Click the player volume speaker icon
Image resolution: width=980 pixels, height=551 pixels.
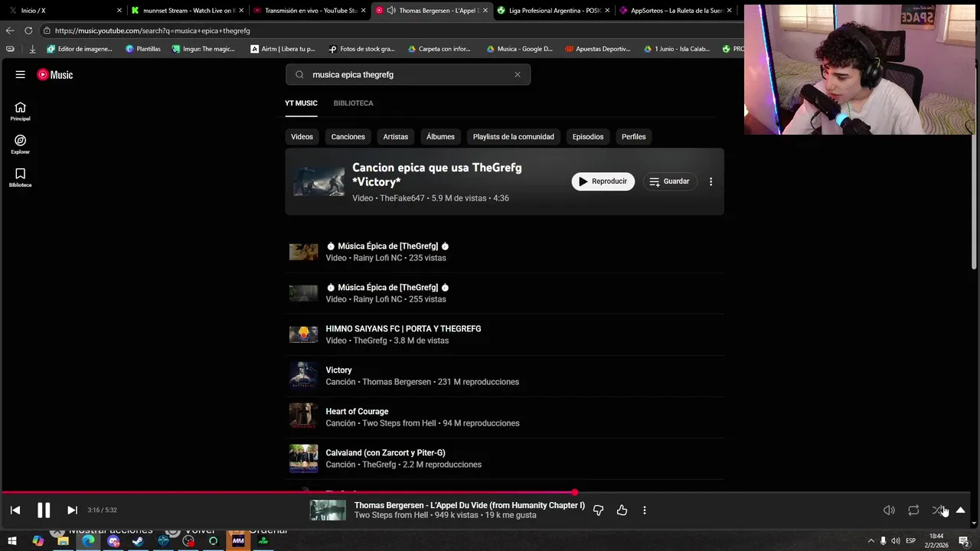point(889,510)
